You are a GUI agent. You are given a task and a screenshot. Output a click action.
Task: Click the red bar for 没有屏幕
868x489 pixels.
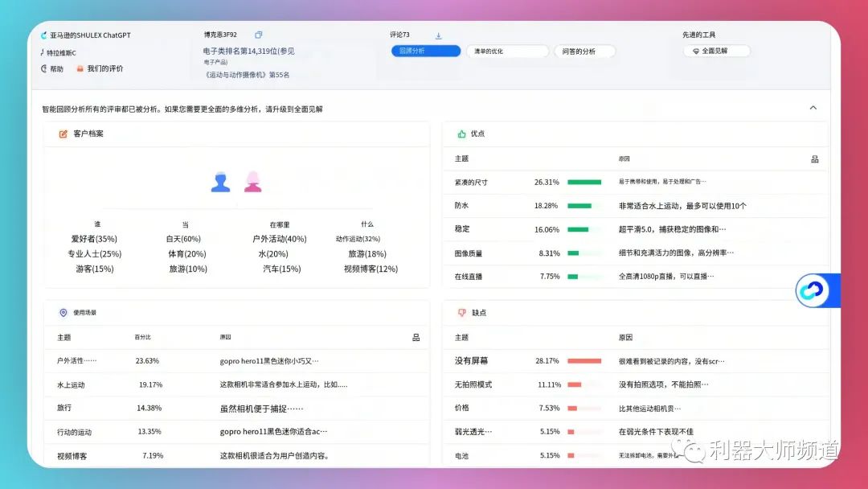pyautogui.click(x=584, y=361)
